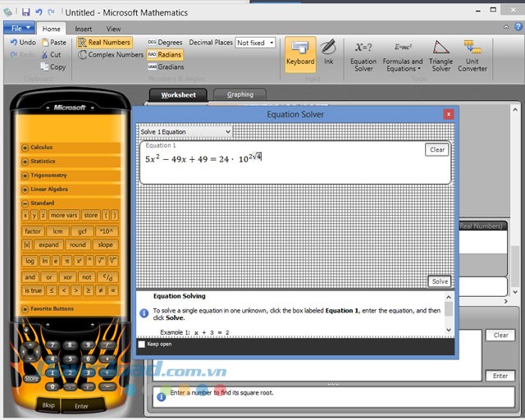Open the Insert ribbon tab
The image size is (525, 420).
(x=84, y=29)
